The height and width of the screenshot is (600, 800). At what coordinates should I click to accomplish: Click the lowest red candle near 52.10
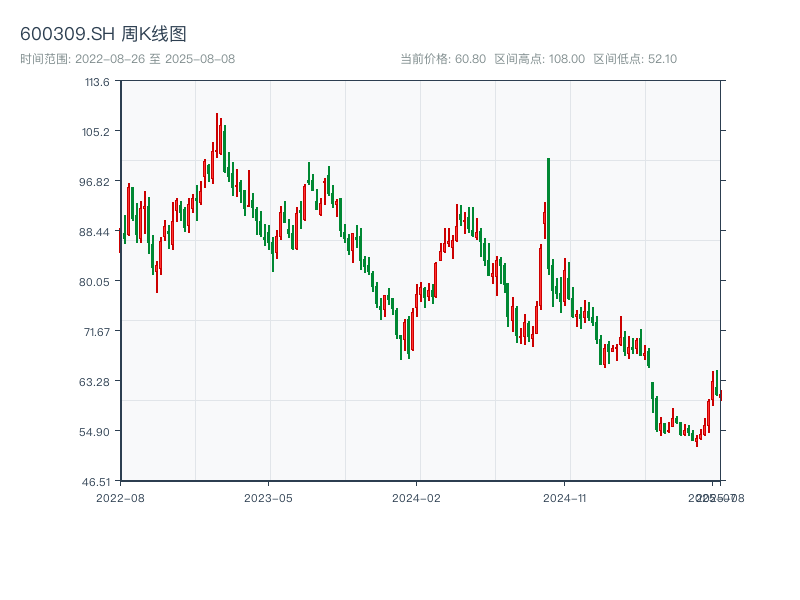click(697, 441)
